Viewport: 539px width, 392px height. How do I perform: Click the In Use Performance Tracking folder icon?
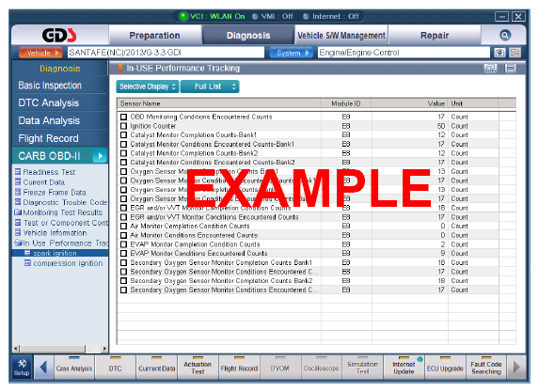[18, 243]
